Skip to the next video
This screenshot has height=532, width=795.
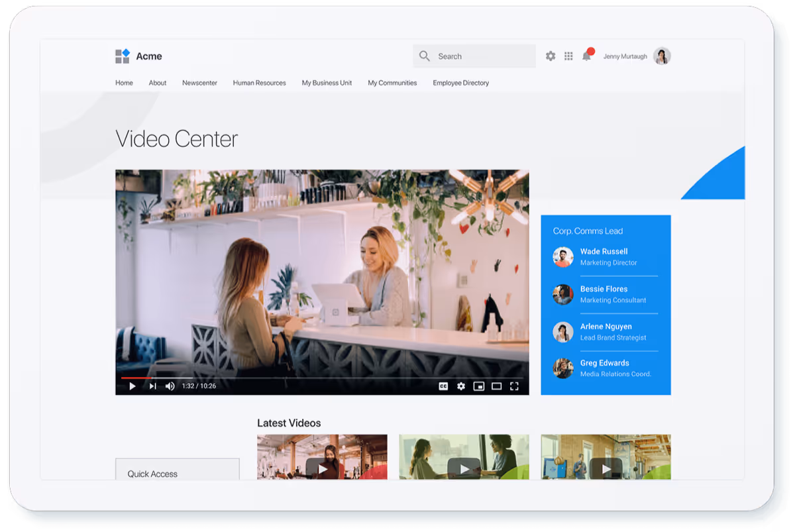[153, 386]
